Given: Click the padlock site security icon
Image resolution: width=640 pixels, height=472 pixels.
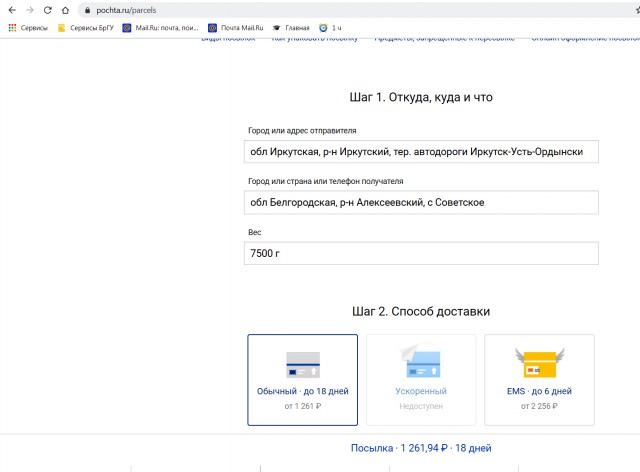Looking at the screenshot, I should pyautogui.click(x=87, y=10).
